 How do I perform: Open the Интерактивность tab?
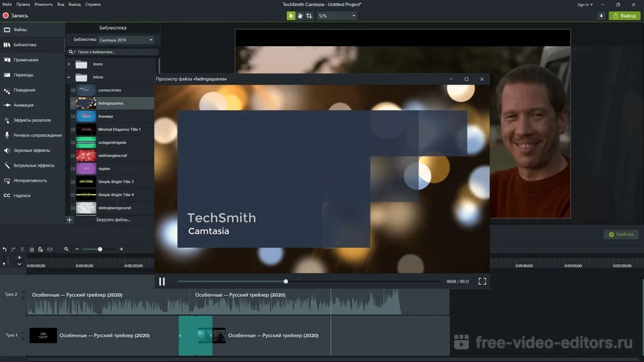point(32,181)
